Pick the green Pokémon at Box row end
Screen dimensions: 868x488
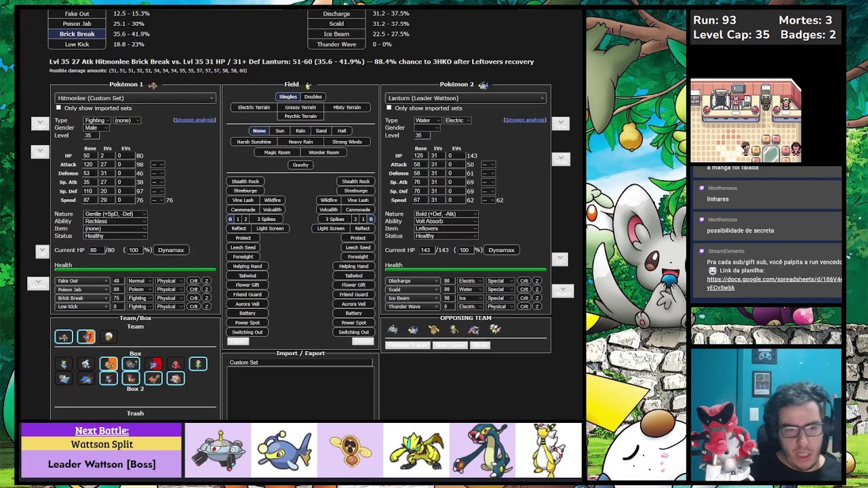pyautogui.click(x=198, y=365)
